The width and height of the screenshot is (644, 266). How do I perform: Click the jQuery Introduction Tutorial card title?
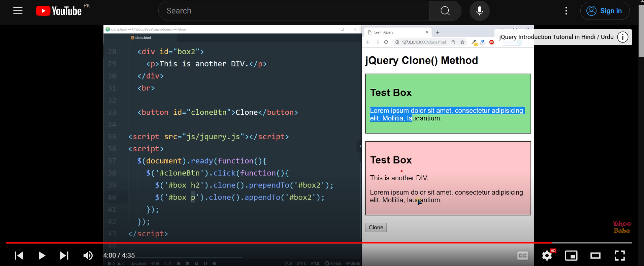click(x=556, y=37)
